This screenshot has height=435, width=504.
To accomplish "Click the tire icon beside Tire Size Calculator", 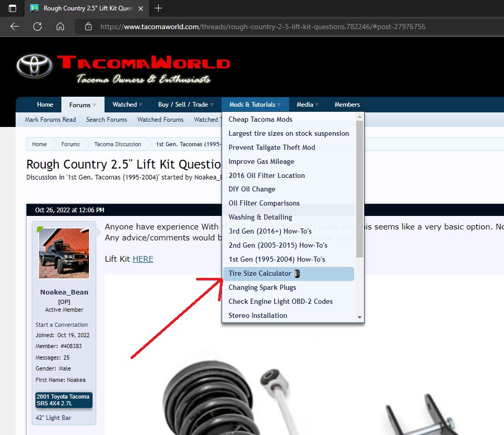I will click(298, 274).
